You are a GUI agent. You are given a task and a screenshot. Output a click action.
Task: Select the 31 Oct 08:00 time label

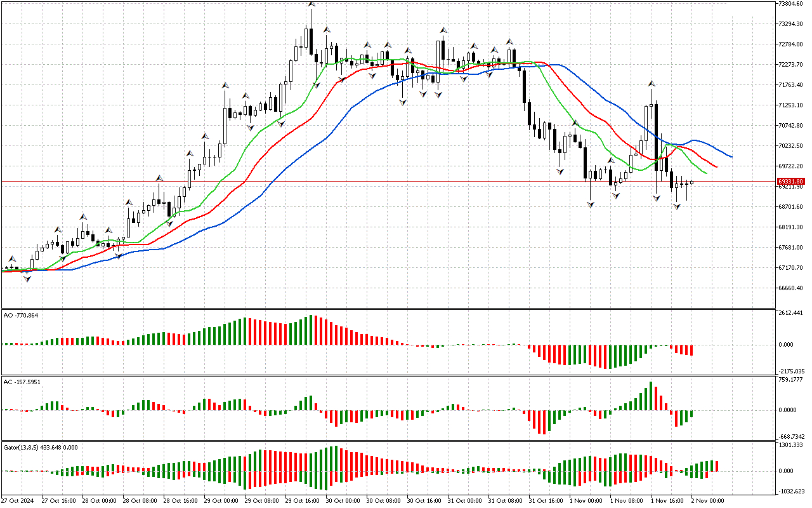click(x=506, y=501)
